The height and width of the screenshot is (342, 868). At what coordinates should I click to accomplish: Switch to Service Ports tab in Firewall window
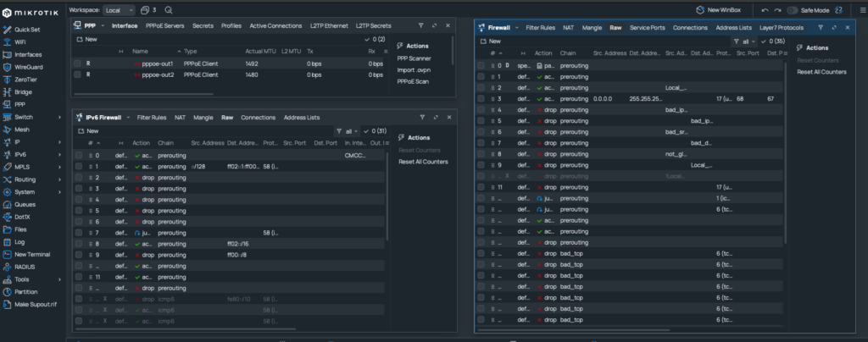click(647, 28)
